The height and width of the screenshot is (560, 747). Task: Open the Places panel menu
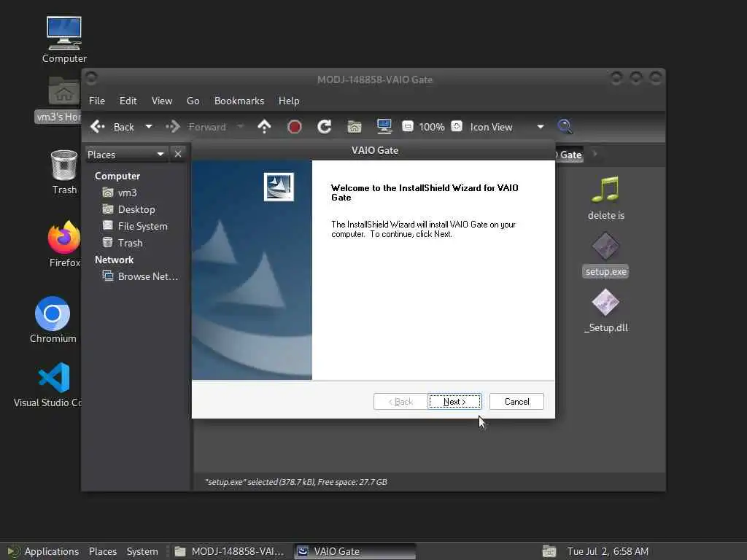102,551
